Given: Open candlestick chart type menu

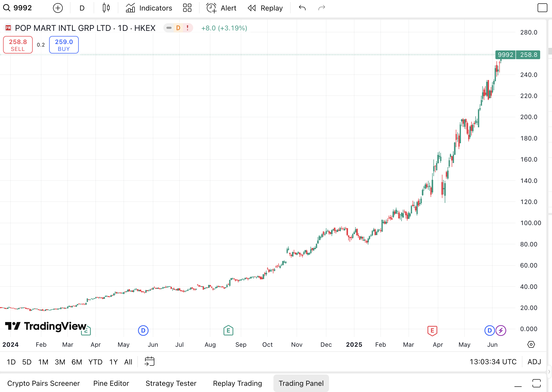Looking at the screenshot, I should pyautogui.click(x=106, y=8).
